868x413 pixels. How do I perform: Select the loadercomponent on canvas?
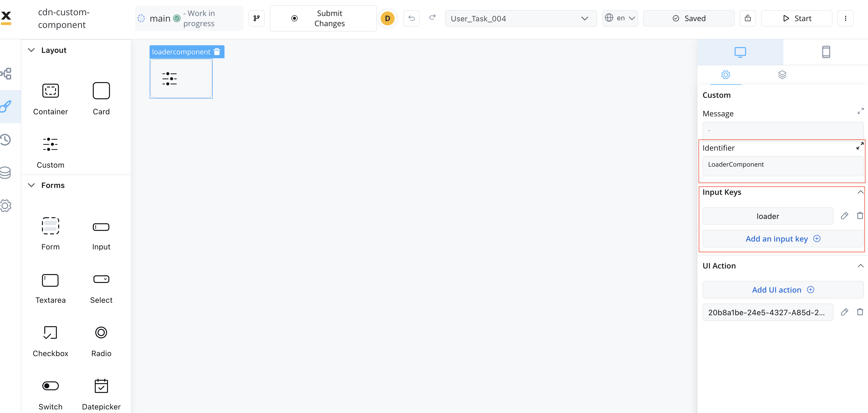(181, 78)
